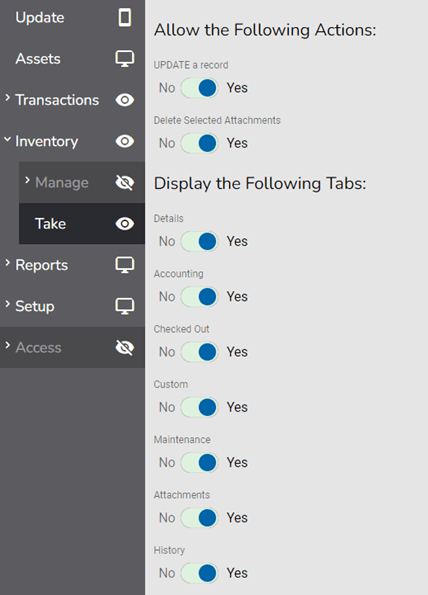428x595 pixels.
Task: Toggle Delete Selected Attachments switch
Action: pos(200,143)
